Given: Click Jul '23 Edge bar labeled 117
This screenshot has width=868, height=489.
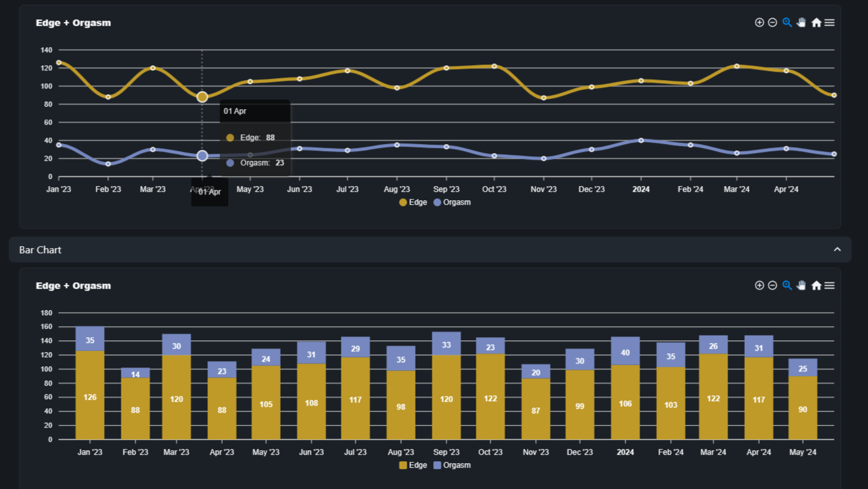Looking at the screenshot, I should 356,399.
